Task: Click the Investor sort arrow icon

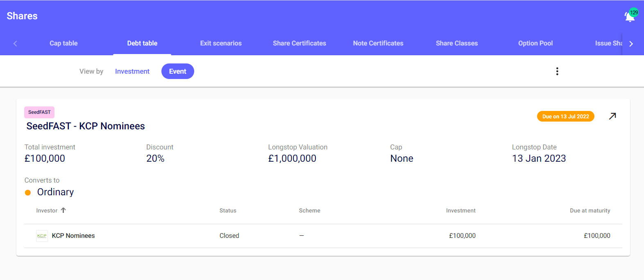Action: click(x=63, y=210)
